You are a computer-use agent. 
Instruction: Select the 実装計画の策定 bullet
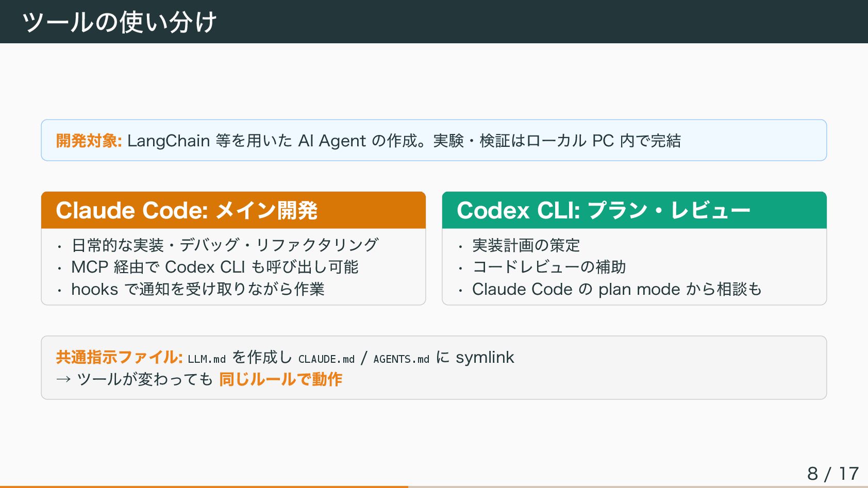coord(526,245)
